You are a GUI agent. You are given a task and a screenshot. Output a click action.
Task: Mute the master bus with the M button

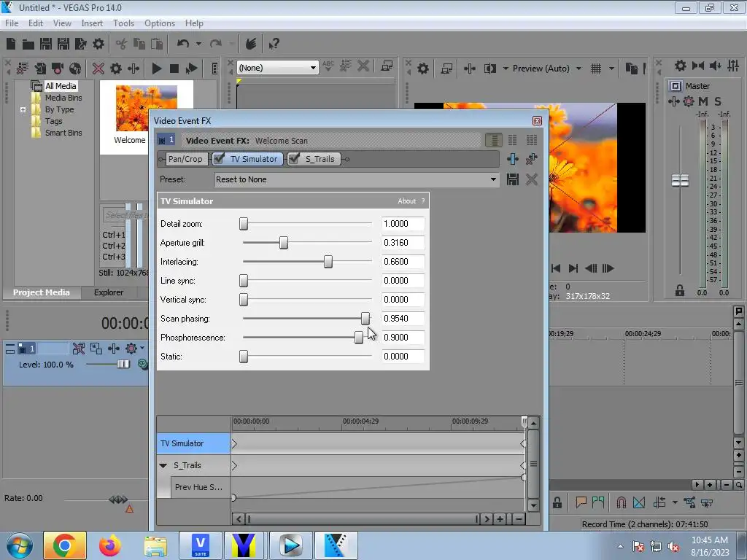(703, 101)
